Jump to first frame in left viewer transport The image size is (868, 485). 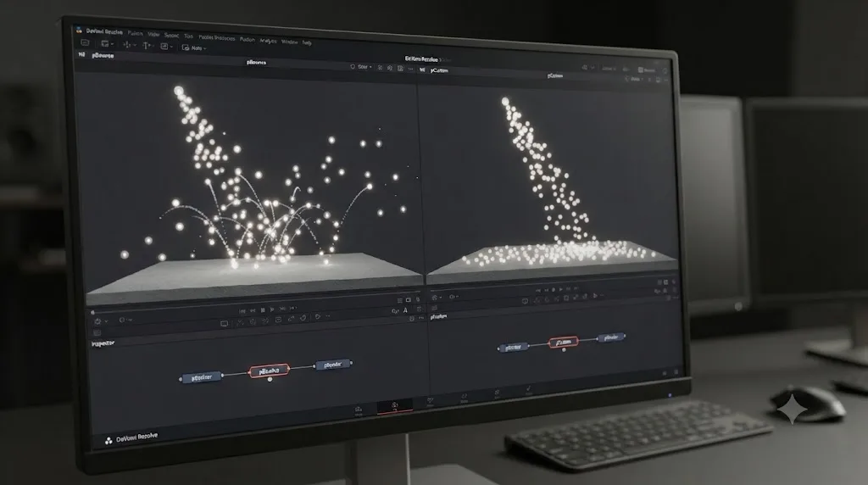[x=242, y=310]
